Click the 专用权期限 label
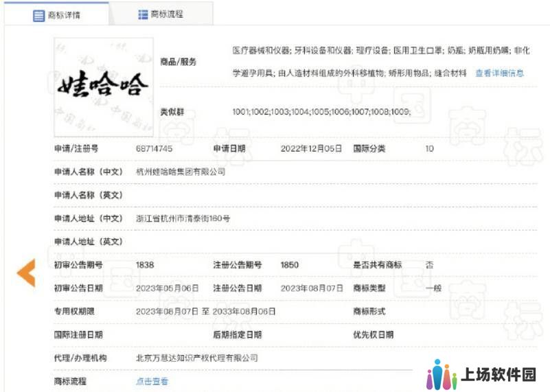The image size is (550, 392). click(74, 312)
